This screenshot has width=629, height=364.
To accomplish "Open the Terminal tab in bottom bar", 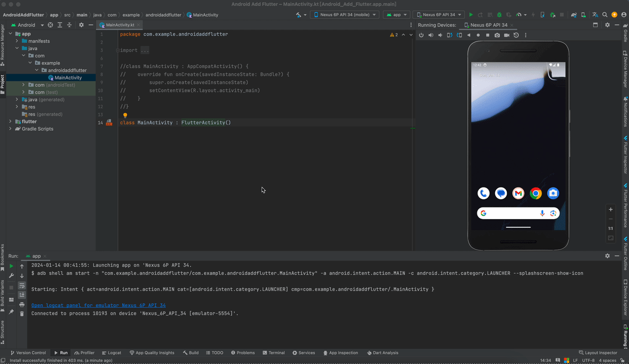I will 274,353.
